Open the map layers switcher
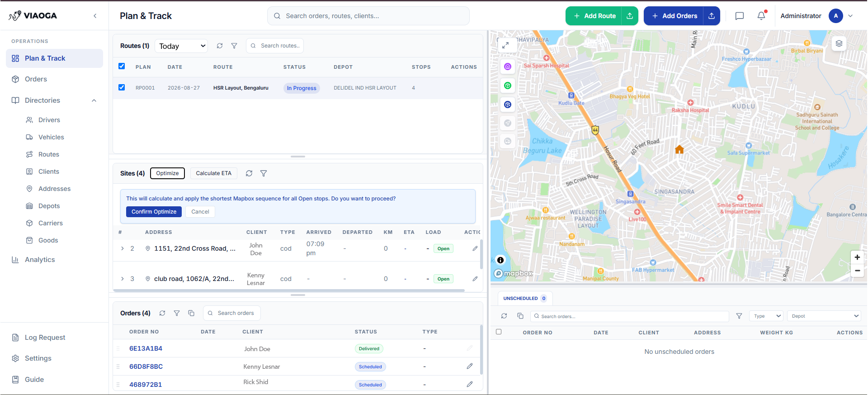The height and width of the screenshot is (395, 868). coord(839,43)
